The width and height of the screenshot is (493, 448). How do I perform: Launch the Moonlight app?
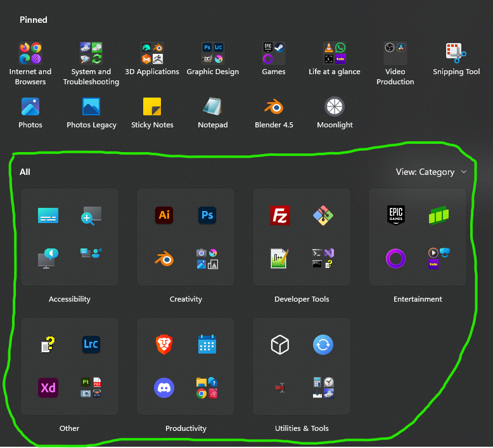[x=335, y=106]
